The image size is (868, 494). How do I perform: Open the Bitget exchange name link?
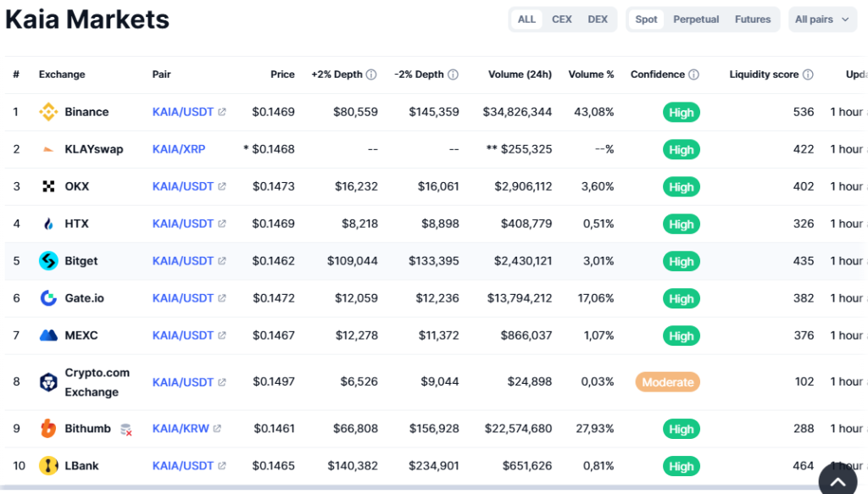[x=81, y=260]
